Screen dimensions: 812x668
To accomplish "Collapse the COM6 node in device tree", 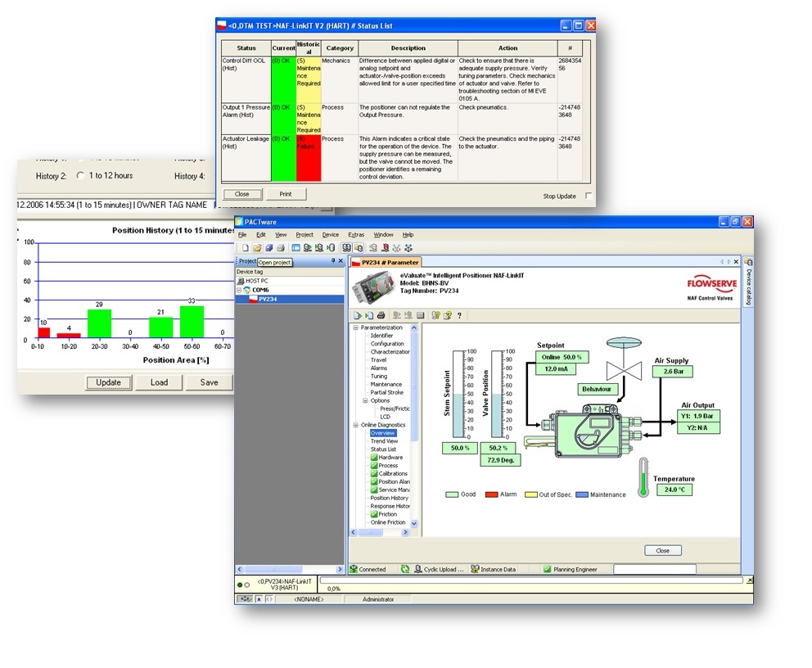I will coord(239,291).
